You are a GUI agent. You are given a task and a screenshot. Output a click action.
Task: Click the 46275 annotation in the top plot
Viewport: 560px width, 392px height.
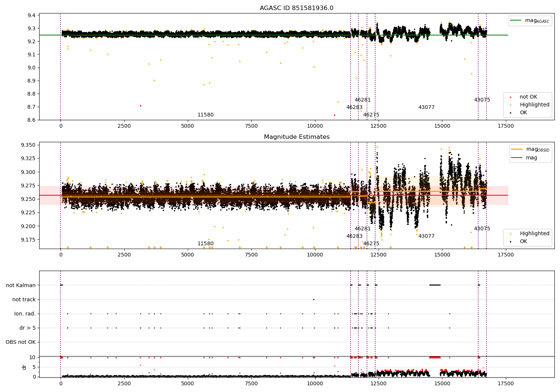pyautogui.click(x=371, y=115)
